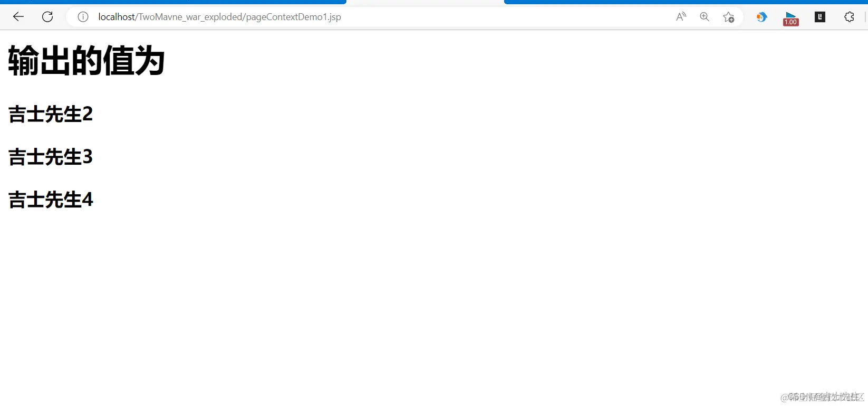Click the text 吉士先生3
Image resolution: width=868 pixels, height=406 pixels.
(x=51, y=157)
